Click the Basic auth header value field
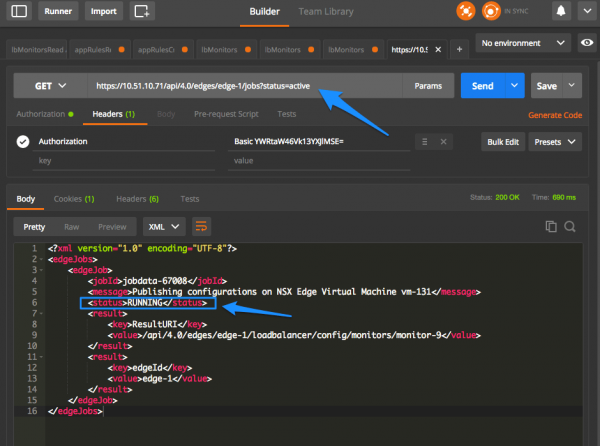 click(x=319, y=142)
